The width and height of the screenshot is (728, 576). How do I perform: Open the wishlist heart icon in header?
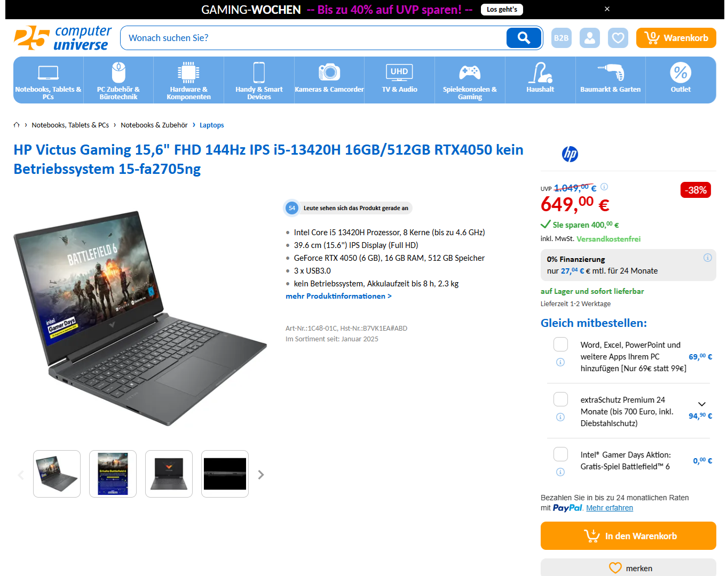click(618, 38)
